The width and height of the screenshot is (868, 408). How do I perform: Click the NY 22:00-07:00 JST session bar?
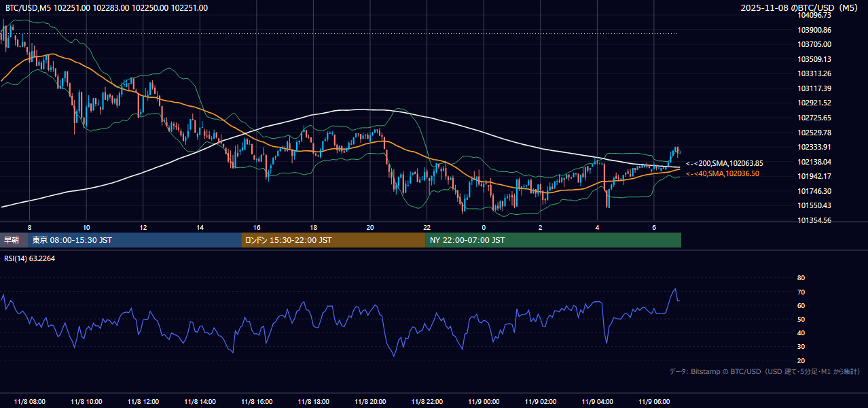point(554,240)
